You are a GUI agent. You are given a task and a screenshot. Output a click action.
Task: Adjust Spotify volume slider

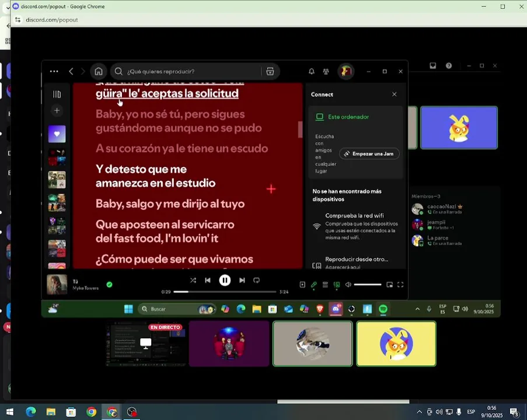[x=367, y=285]
